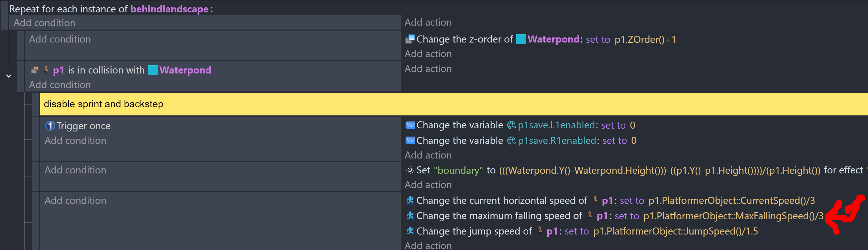Click Add condition under Repeat for each instance
Viewport: 868px width, 250px height.
tap(45, 23)
